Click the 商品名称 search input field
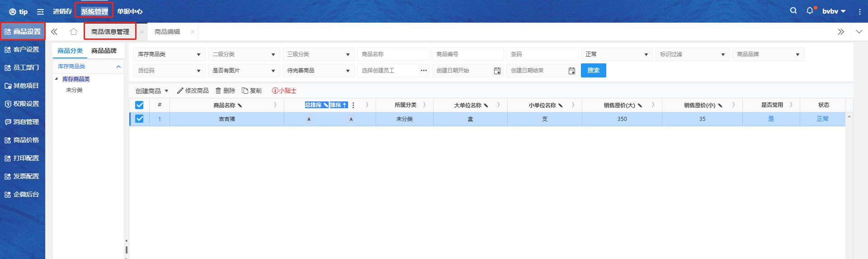This screenshot has width=868, height=259. click(393, 54)
